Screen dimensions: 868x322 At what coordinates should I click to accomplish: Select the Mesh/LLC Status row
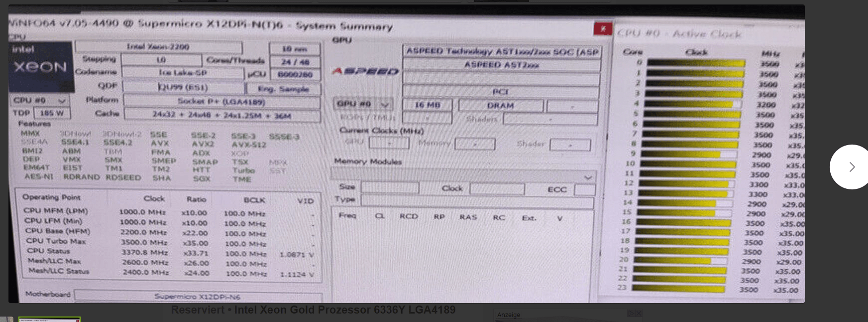point(172,273)
